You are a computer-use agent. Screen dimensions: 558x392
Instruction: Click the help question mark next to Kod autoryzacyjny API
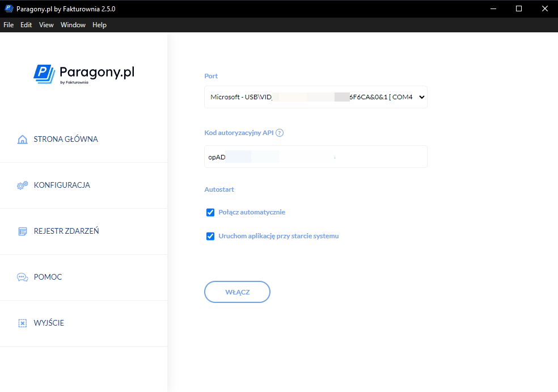pos(280,133)
